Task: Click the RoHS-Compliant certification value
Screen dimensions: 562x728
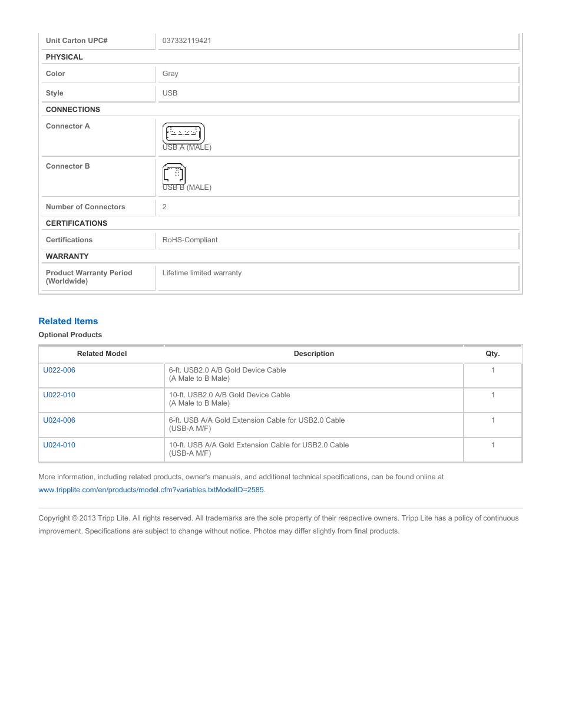Action: point(190,240)
